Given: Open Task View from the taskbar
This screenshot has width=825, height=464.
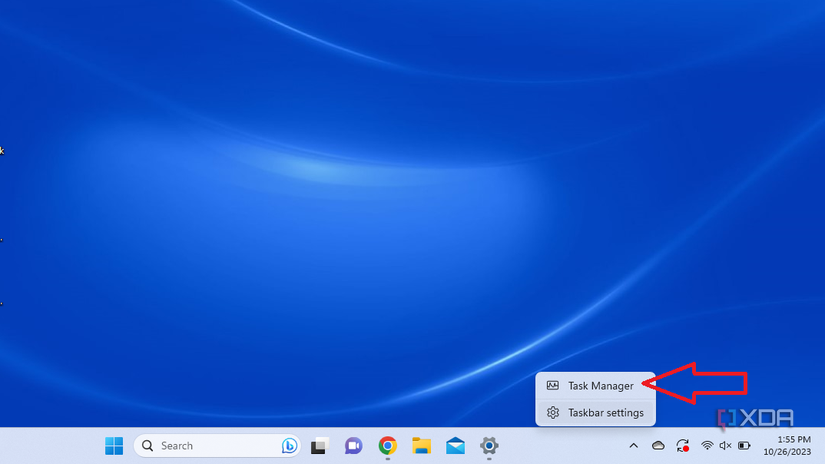Looking at the screenshot, I should click(x=319, y=446).
